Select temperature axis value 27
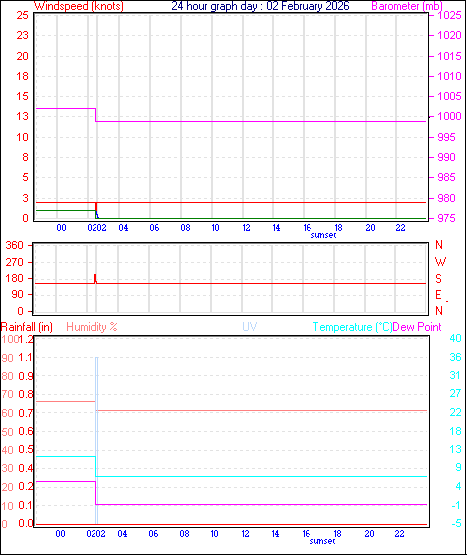The image size is (467, 559). [x=455, y=394]
